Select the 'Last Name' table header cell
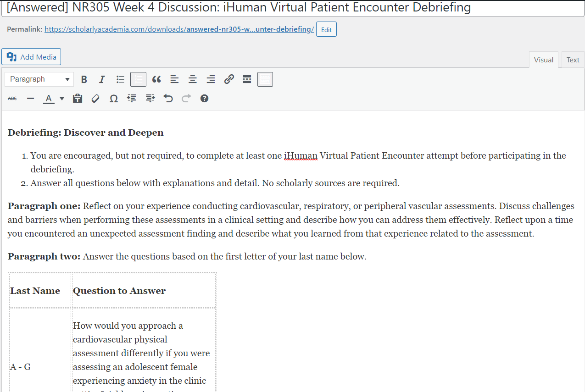585x392 pixels. point(40,291)
